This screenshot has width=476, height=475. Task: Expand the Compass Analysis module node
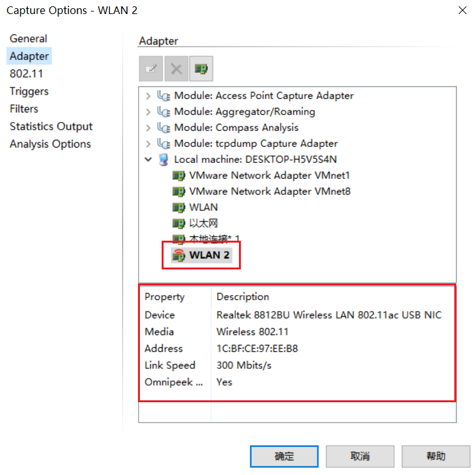pos(148,128)
